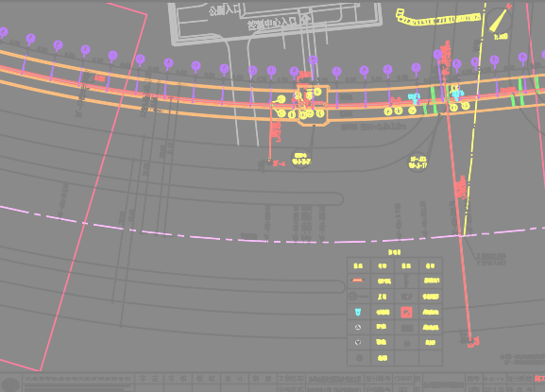Click the 审 定 title block cell
This screenshot has height=392, width=545.
click(x=148, y=379)
